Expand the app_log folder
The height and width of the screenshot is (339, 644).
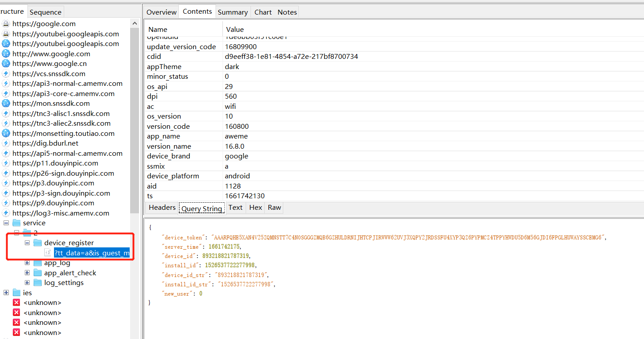27,263
